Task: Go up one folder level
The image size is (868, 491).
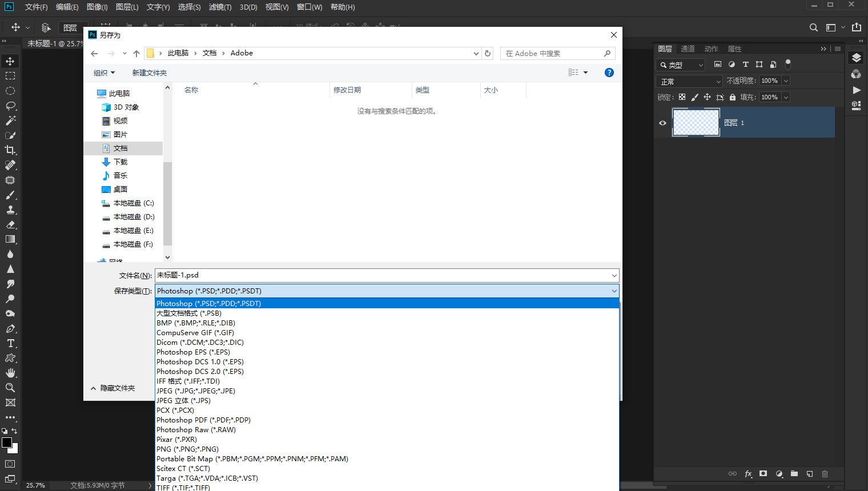Action: [136, 53]
